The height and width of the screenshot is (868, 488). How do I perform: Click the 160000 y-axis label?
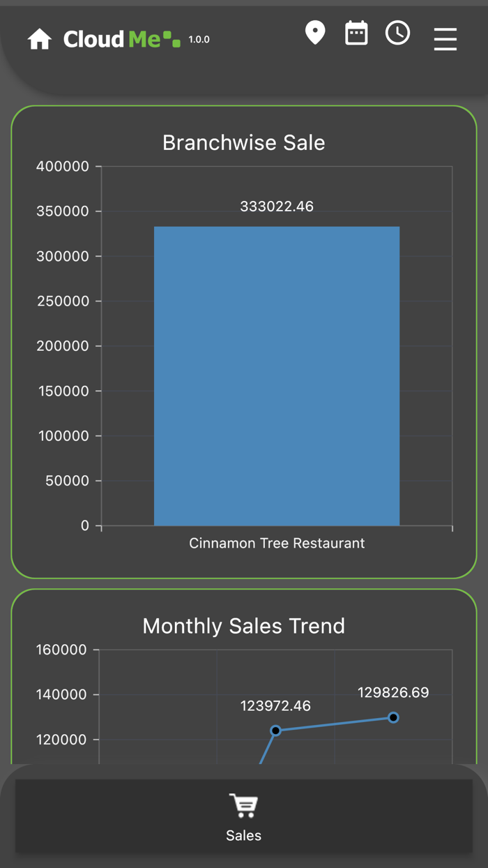(x=61, y=650)
